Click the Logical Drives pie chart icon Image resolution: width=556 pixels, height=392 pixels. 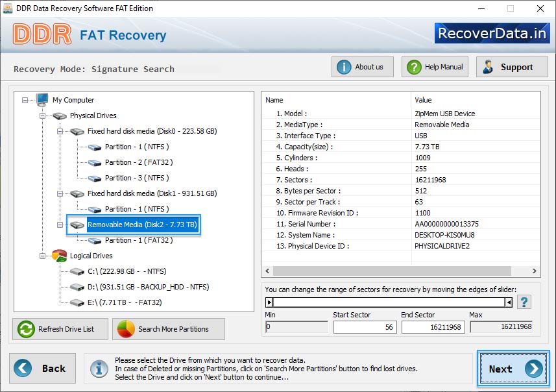coord(59,256)
